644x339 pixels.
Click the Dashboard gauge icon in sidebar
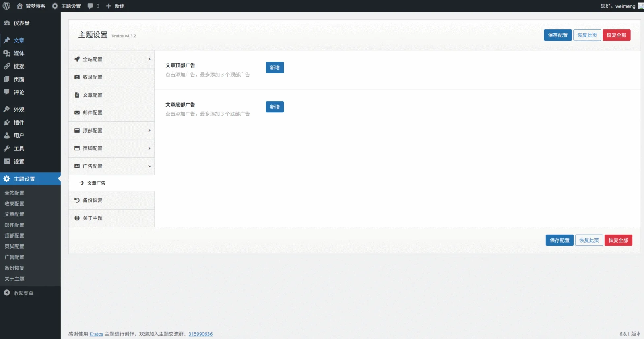point(7,23)
